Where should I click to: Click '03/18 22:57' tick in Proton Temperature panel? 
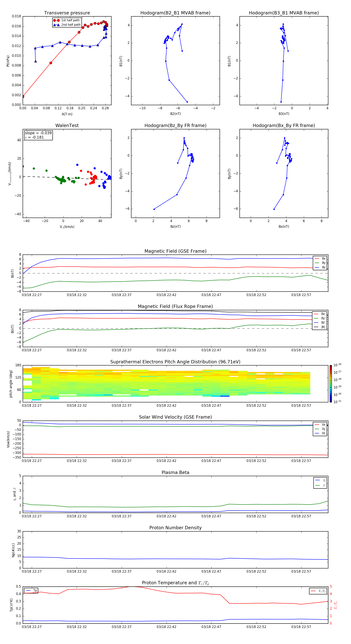pos(301,627)
